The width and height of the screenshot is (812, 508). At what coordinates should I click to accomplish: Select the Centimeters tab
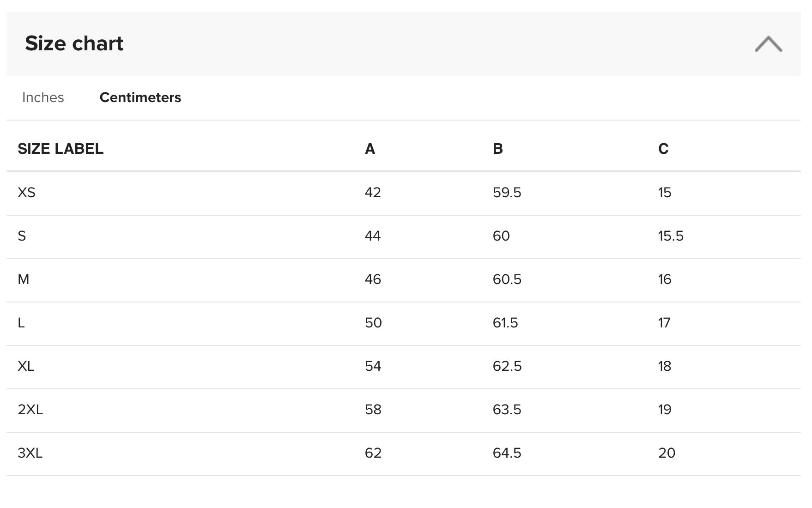click(140, 97)
